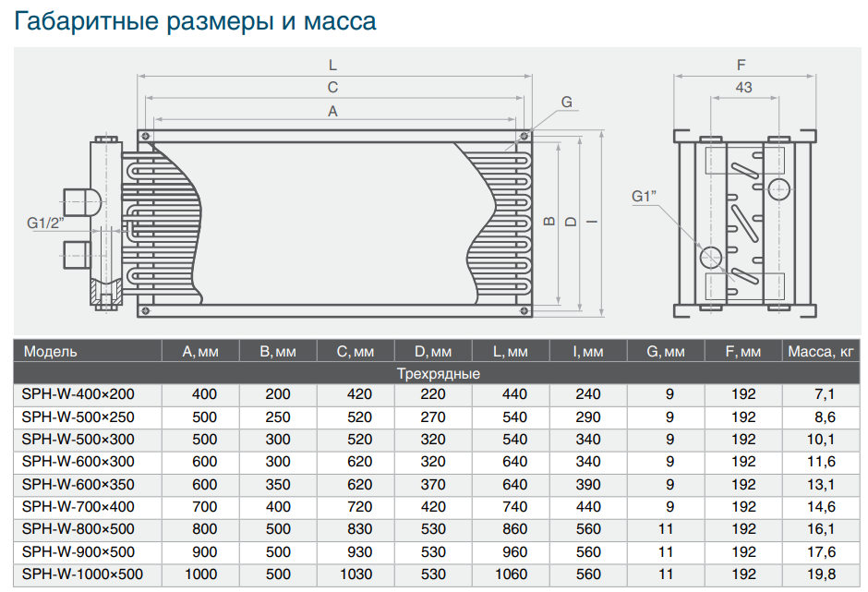
Task: Click the G1/2" connection label in the drawing
Action: pyautogui.click(x=45, y=223)
